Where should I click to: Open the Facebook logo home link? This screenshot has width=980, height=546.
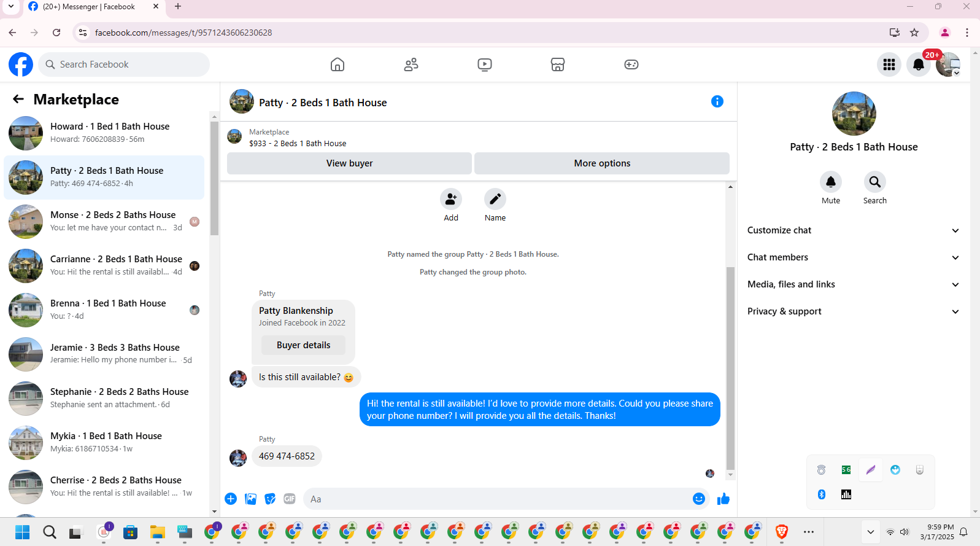tap(21, 64)
